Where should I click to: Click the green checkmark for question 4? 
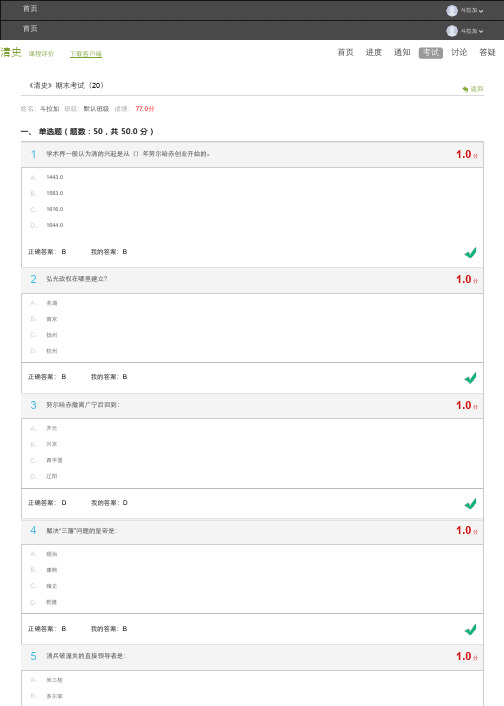coord(470,629)
